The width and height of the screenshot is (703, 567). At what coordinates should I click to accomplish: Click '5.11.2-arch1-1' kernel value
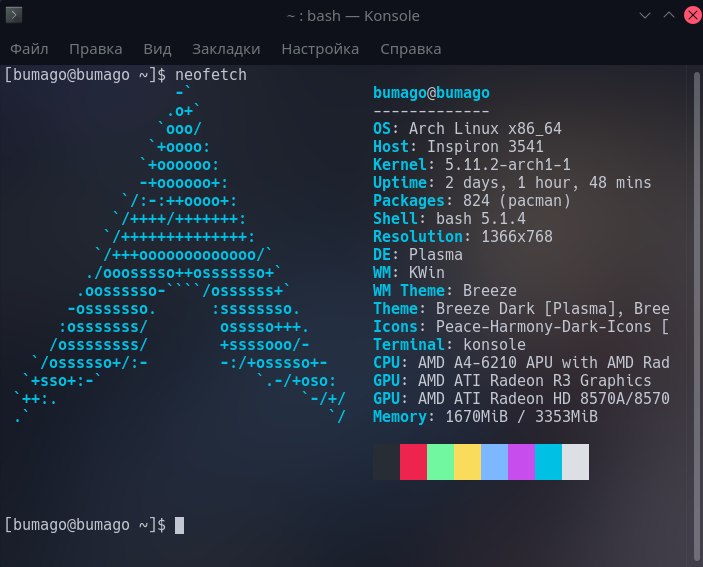tap(508, 164)
